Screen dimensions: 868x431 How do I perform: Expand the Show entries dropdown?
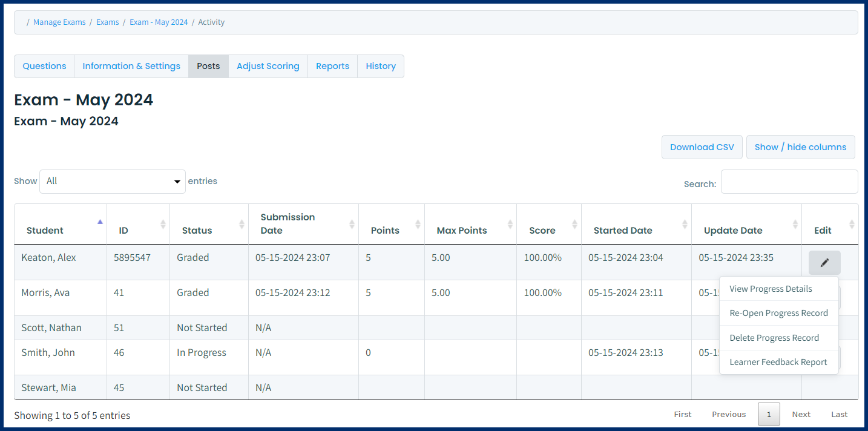[x=112, y=181]
